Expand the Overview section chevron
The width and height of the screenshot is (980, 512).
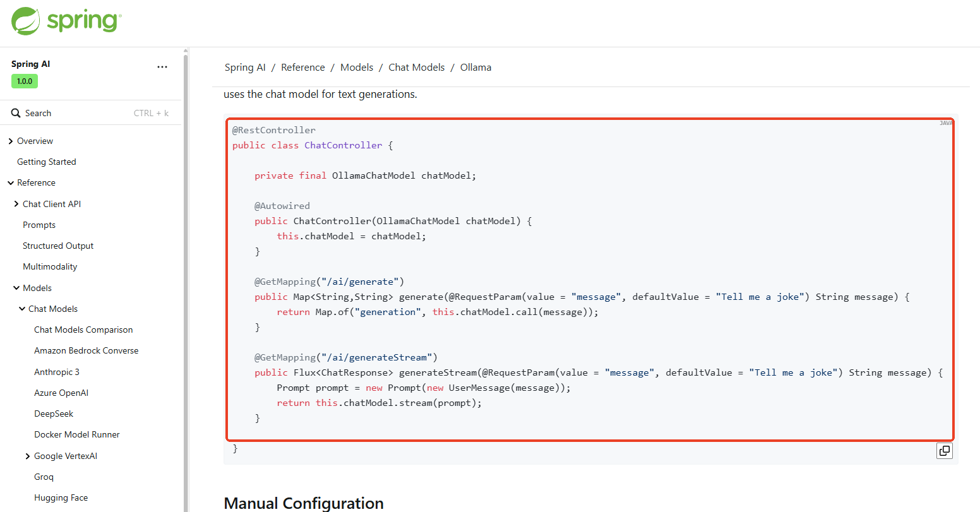[x=11, y=141]
